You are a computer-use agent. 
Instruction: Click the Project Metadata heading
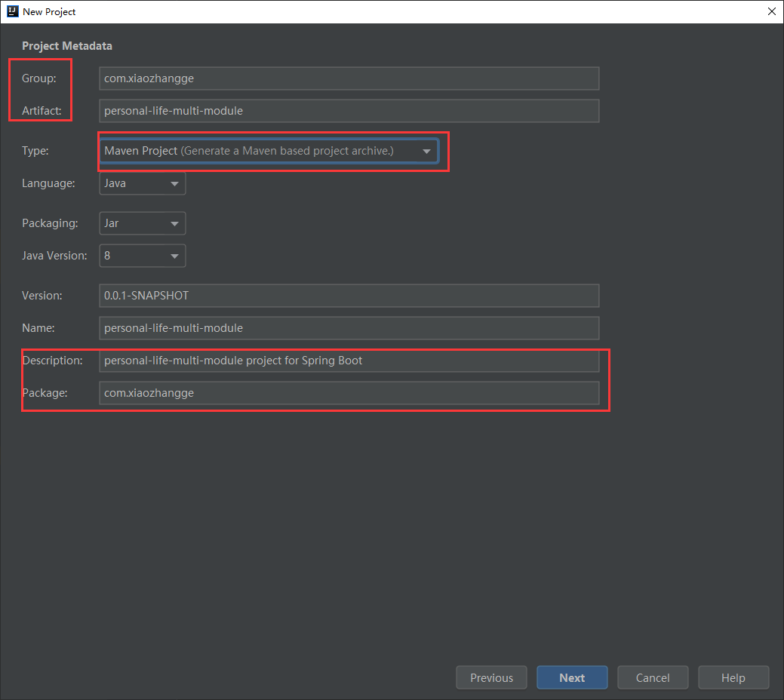(67, 46)
